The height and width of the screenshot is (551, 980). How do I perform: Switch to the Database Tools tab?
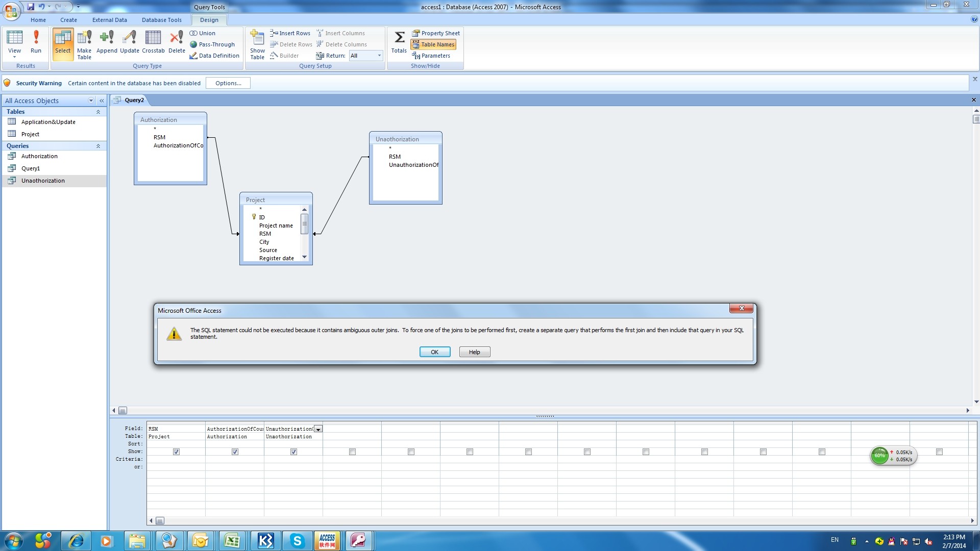click(161, 20)
